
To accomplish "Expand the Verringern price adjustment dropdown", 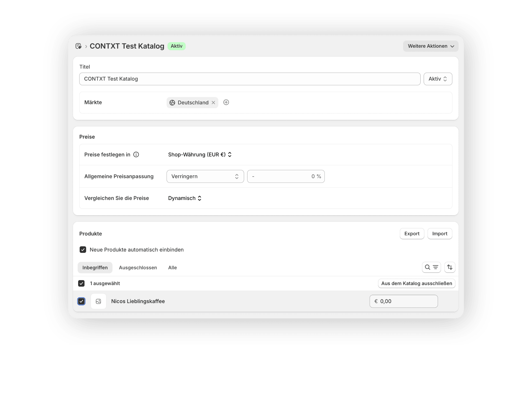I will coord(205,176).
